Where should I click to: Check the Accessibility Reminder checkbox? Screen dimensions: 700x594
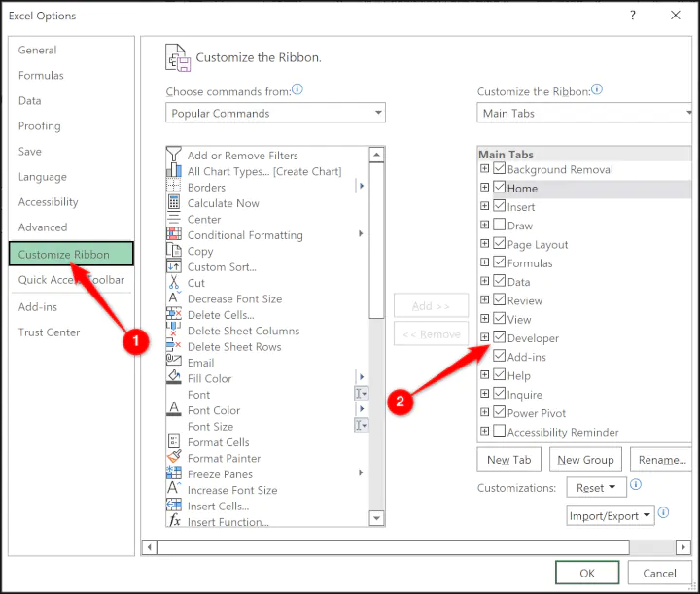point(500,431)
